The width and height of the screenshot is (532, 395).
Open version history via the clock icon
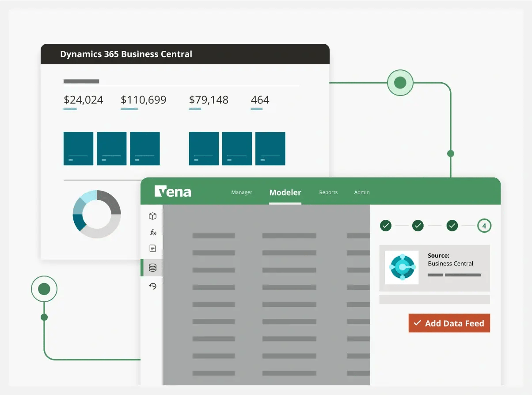tap(152, 286)
